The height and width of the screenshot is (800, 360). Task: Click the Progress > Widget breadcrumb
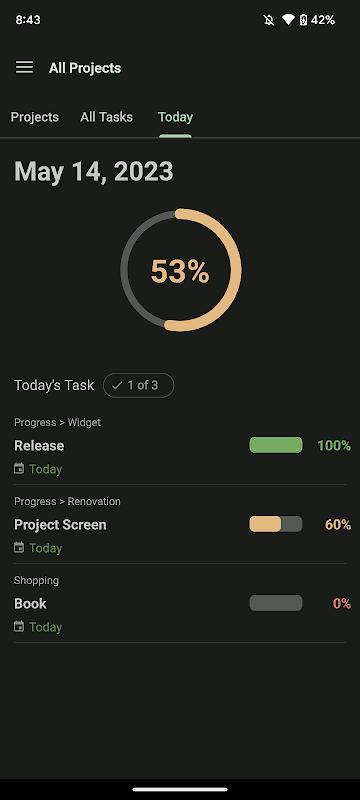click(58, 422)
